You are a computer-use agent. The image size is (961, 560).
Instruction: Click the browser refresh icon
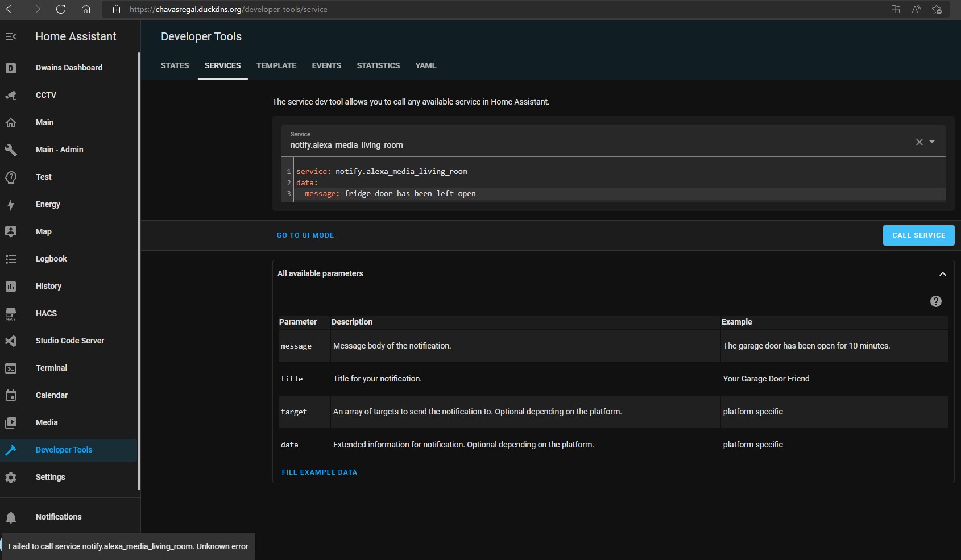pos(61,9)
